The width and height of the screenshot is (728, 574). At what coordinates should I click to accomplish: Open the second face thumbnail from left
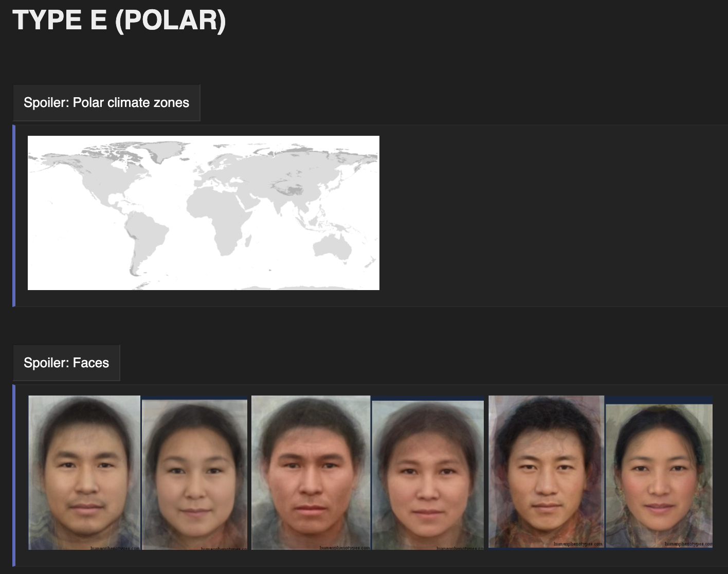click(x=194, y=475)
